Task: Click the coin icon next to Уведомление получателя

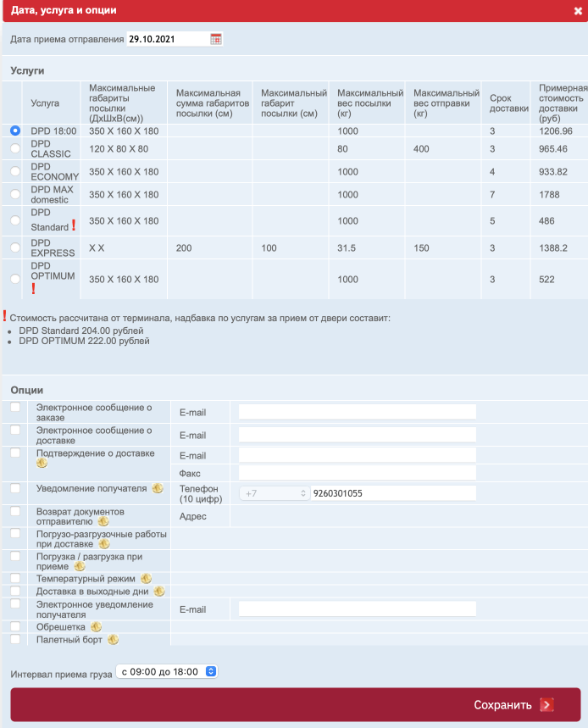Action: click(x=158, y=488)
